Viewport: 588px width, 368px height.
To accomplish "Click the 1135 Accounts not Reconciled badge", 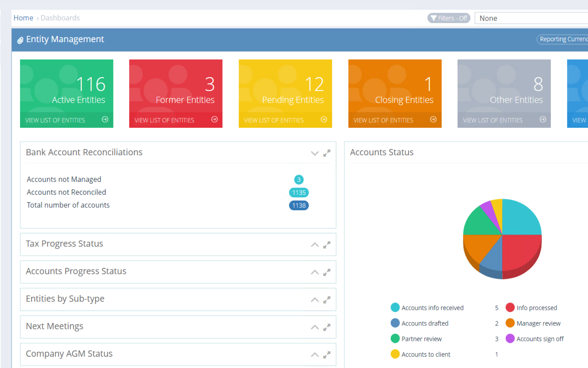I will point(299,192).
